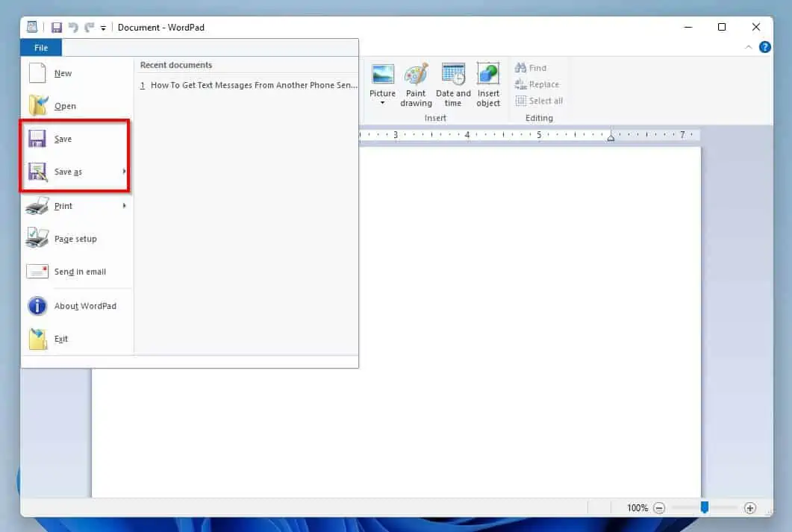Collapse the ribbon with the chevron
Image resolution: width=792 pixels, height=532 pixels.
click(749, 47)
